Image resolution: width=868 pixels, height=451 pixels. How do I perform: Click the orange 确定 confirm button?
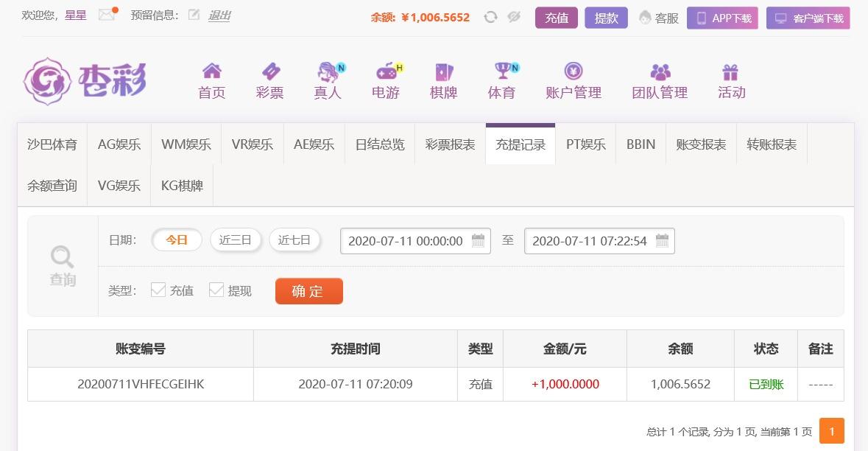pos(309,291)
